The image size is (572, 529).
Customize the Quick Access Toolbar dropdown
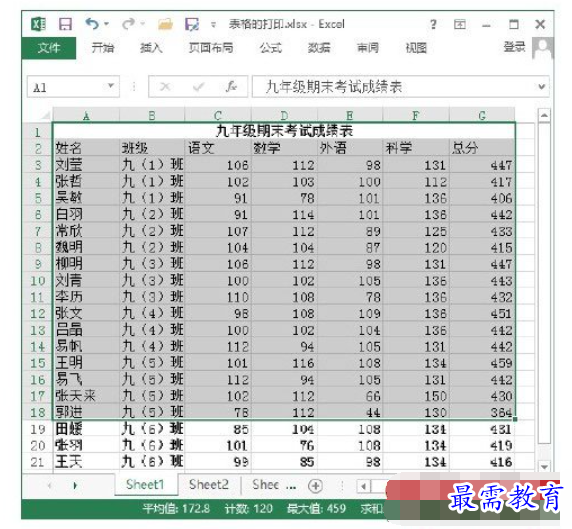coord(213,25)
